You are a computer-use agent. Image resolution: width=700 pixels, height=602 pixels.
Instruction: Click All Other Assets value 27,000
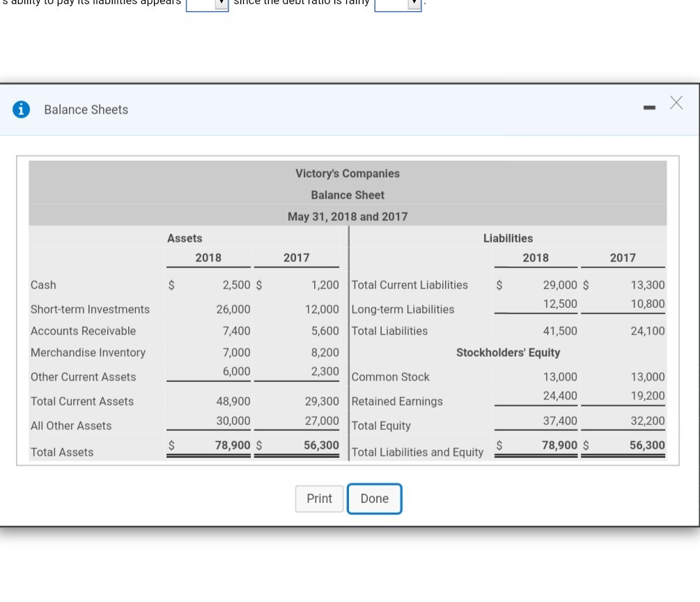coord(322,421)
